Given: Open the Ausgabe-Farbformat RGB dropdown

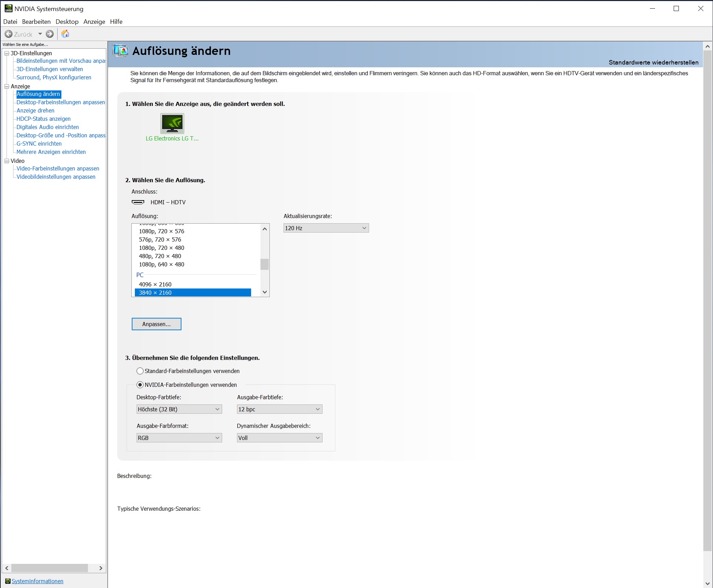Looking at the screenshot, I should tap(179, 438).
